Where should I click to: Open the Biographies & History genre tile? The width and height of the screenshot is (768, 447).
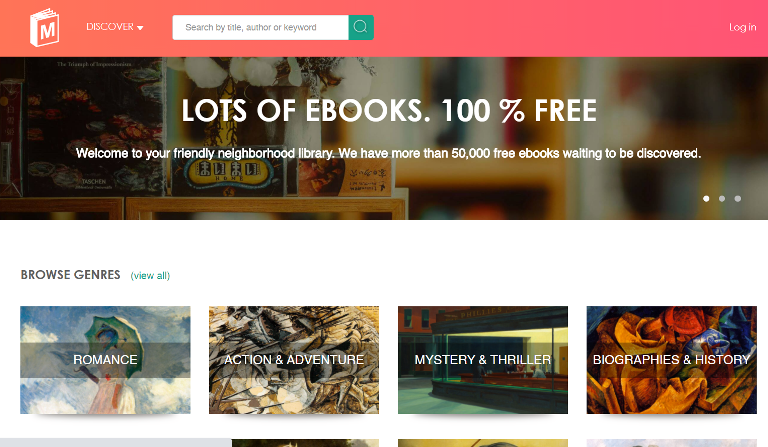pos(672,360)
